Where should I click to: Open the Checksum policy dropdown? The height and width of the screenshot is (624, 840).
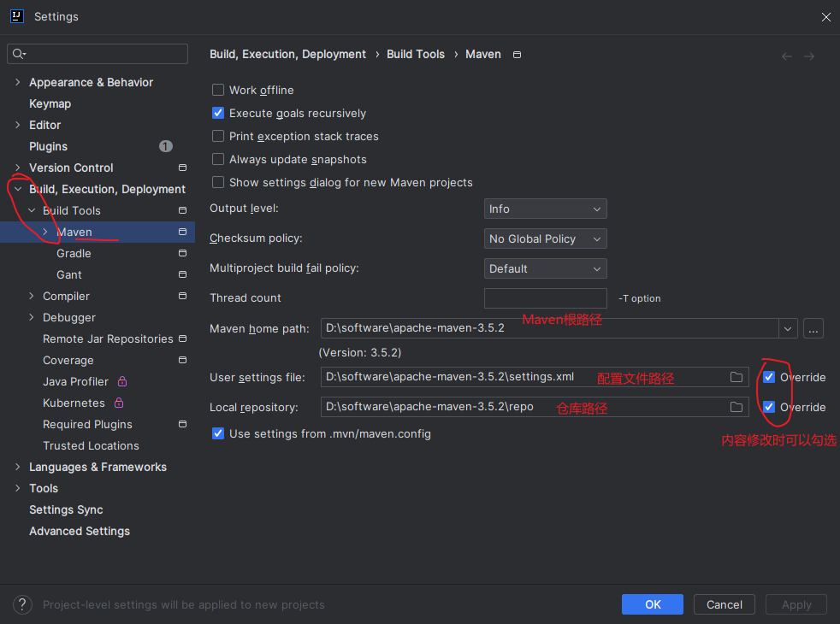546,238
